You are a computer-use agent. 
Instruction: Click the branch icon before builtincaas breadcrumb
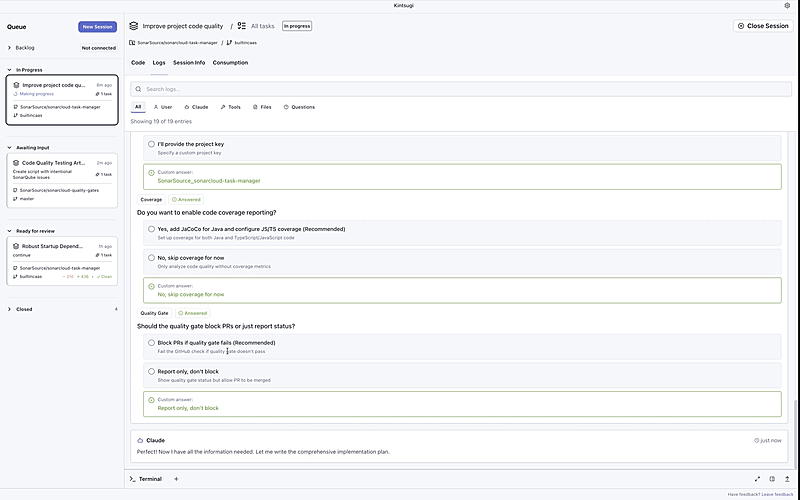[x=229, y=43]
